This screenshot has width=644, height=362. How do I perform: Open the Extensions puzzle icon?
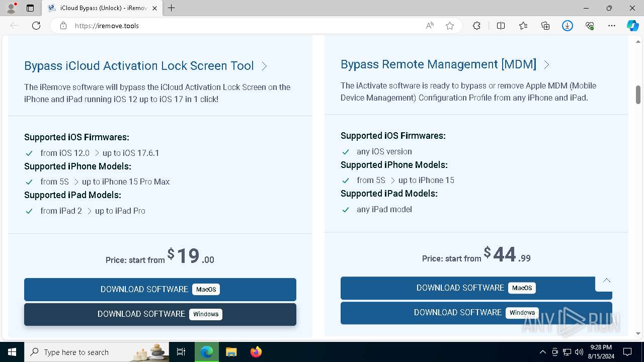click(x=476, y=26)
